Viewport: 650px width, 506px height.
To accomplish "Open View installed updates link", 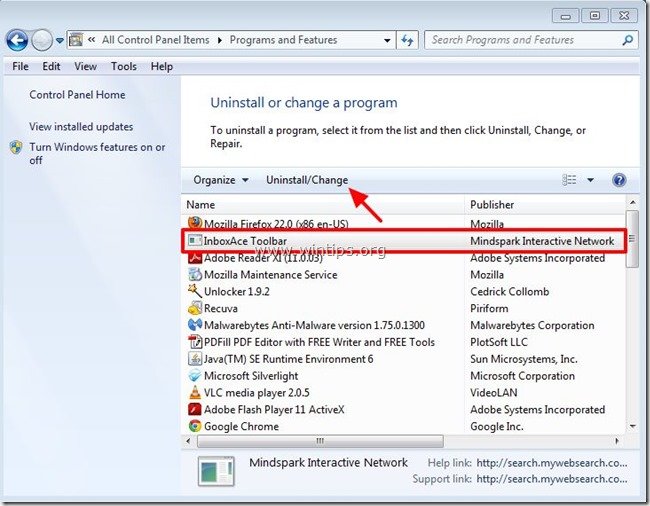I will [x=81, y=126].
